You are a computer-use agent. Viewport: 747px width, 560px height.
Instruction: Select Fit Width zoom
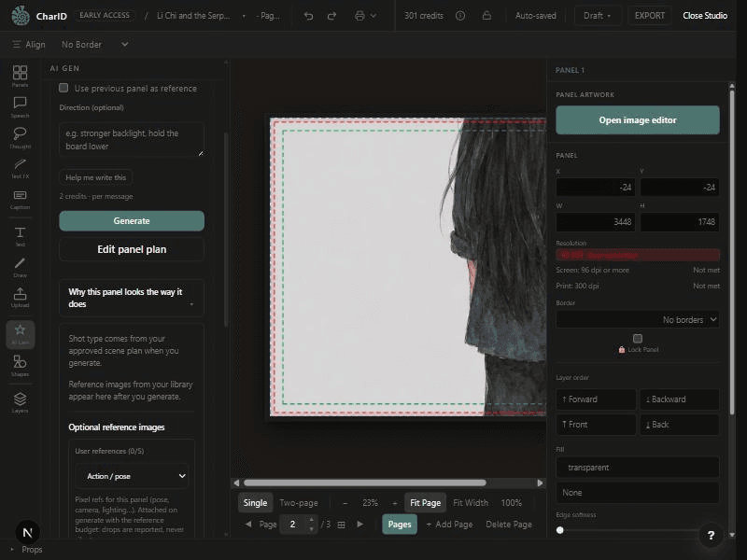471,502
